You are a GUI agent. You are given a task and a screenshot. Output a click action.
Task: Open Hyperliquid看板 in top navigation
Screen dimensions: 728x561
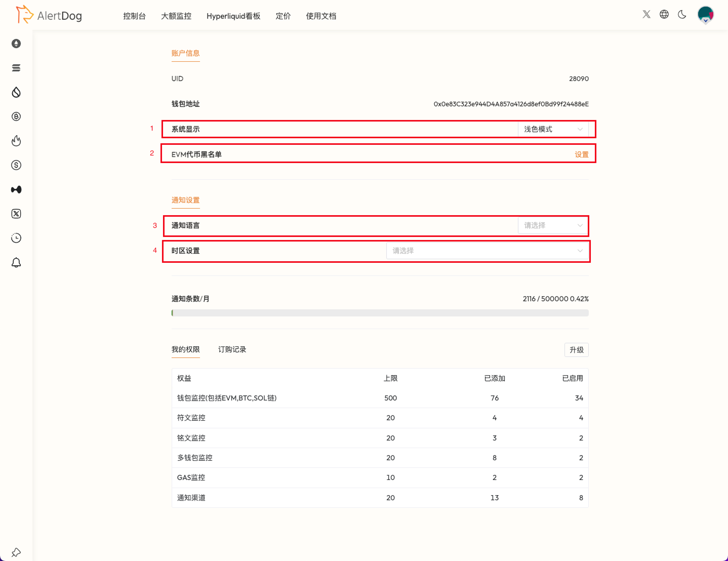tap(233, 16)
